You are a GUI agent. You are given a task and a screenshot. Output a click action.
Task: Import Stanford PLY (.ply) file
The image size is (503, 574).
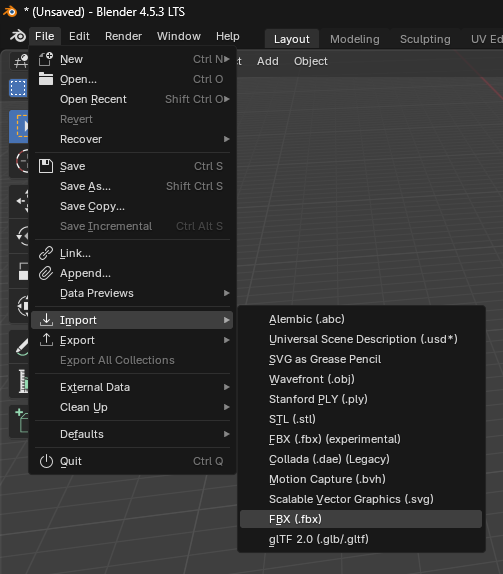(361, 399)
